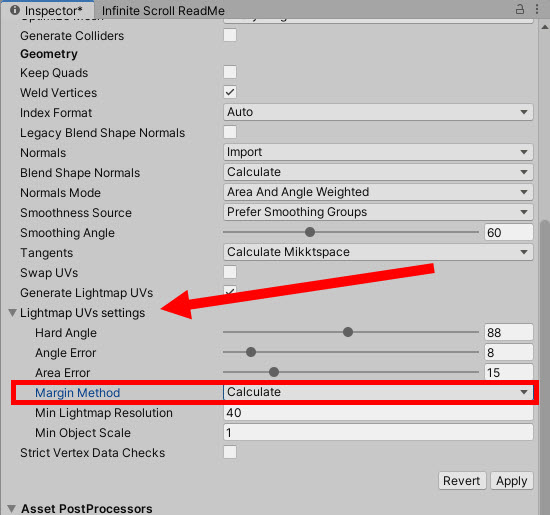
Task: Click the Min Object Scale field
Action: point(378,432)
